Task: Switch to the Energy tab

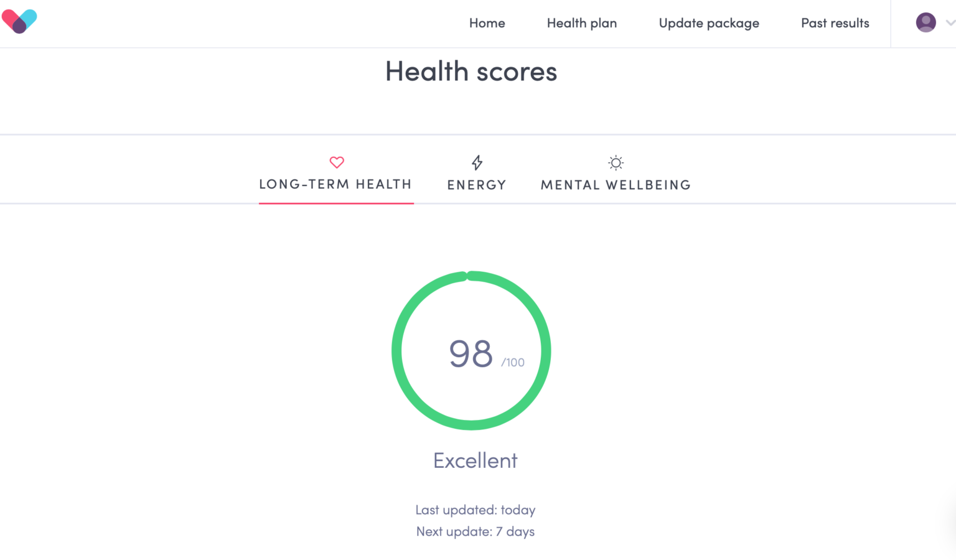Action: [477, 184]
